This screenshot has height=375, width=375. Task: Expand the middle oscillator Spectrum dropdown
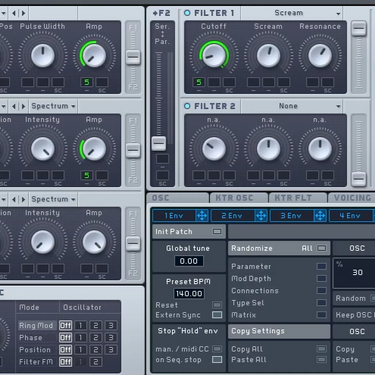[53, 106]
